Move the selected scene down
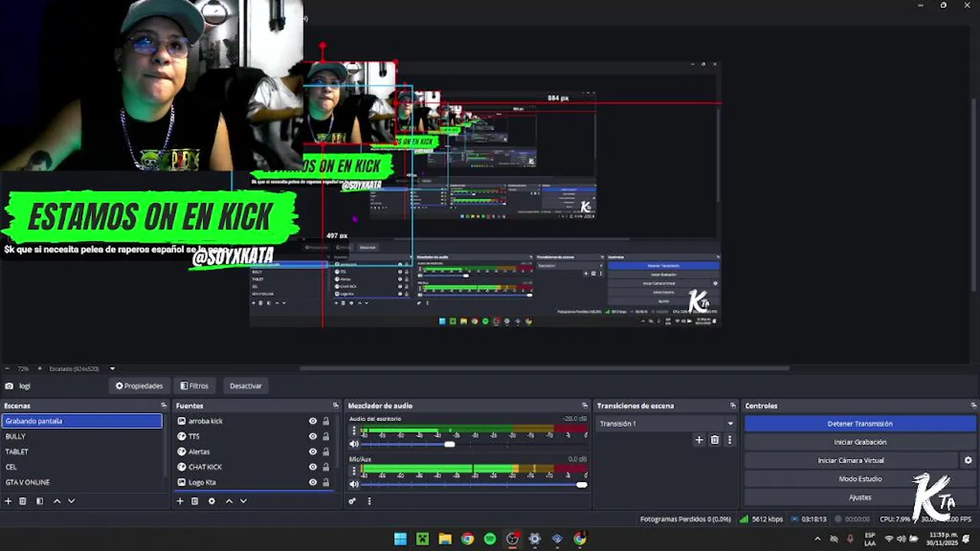This screenshot has width=980, height=551. tap(71, 501)
